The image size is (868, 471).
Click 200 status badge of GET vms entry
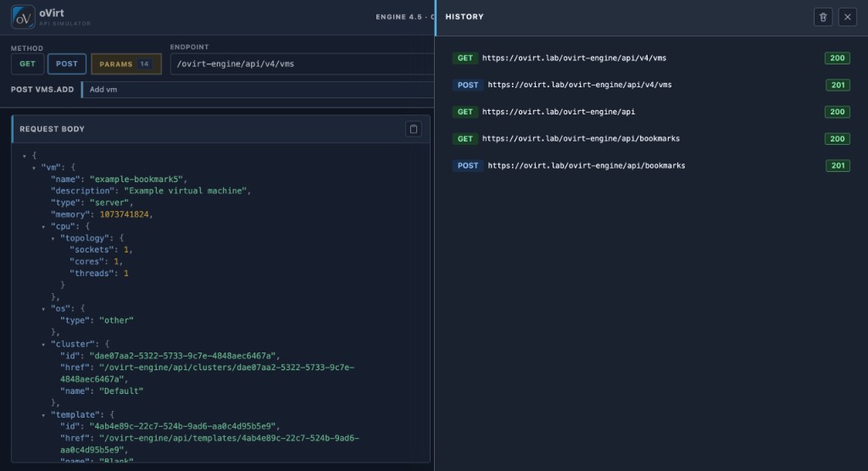click(x=837, y=58)
